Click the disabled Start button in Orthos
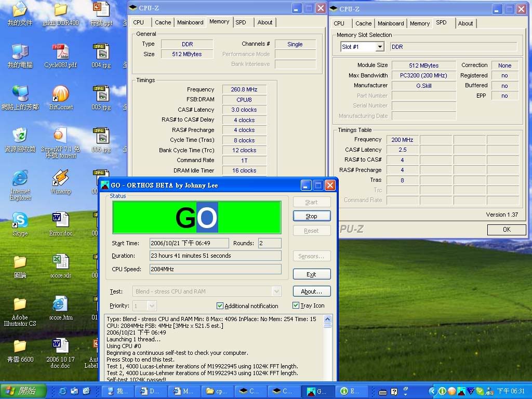The width and height of the screenshot is (532, 399). [x=312, y=202]
